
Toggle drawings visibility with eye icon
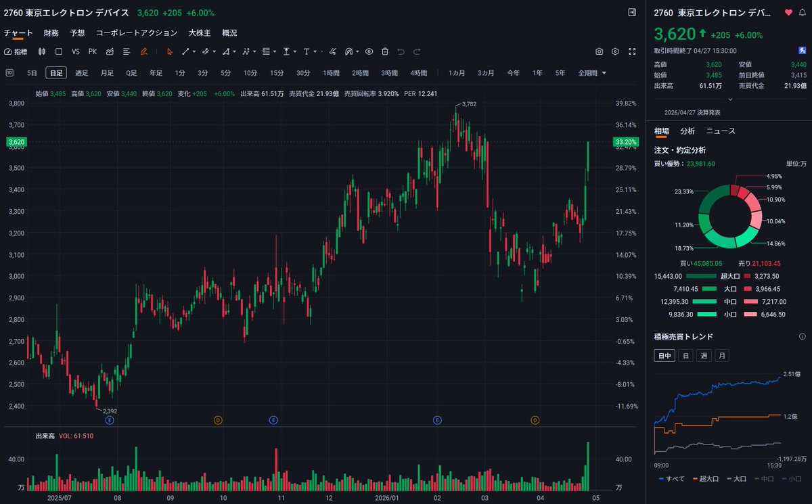click(369, 51)
